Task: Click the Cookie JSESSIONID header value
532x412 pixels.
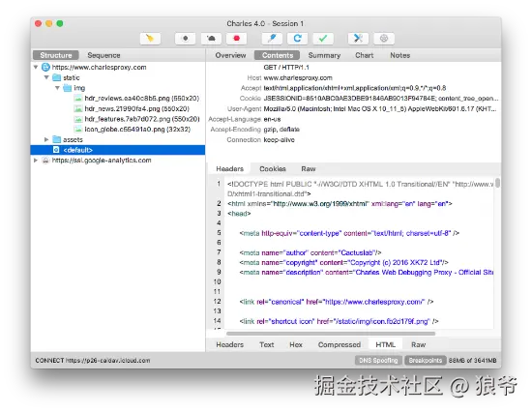Action: click(x=381, y=99)
